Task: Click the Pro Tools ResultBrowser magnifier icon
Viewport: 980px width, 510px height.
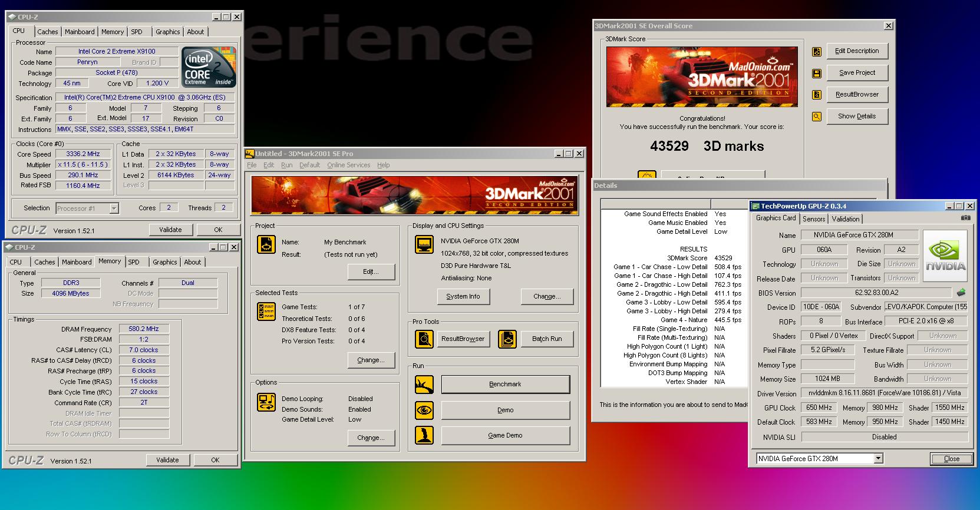Action: click(x=424, y=339)
